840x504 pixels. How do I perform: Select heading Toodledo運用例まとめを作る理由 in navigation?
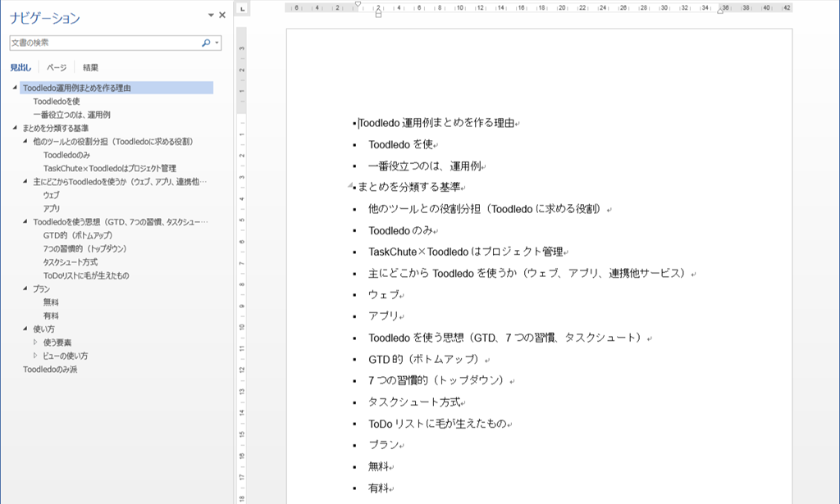pyautogui.click(x=116, y=88)
